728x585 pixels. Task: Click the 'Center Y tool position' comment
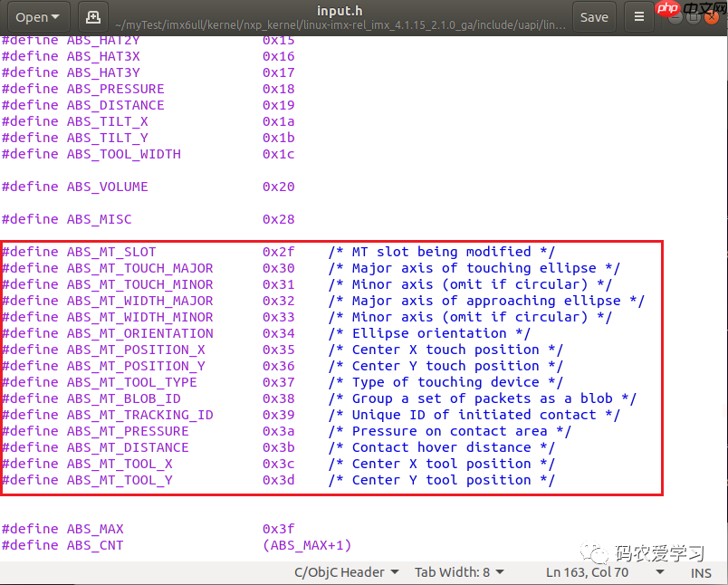(x=442, y=480)
